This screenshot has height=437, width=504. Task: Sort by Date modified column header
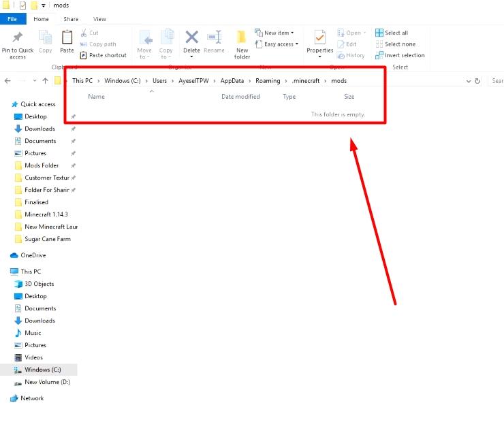click(x=240, y=97)
